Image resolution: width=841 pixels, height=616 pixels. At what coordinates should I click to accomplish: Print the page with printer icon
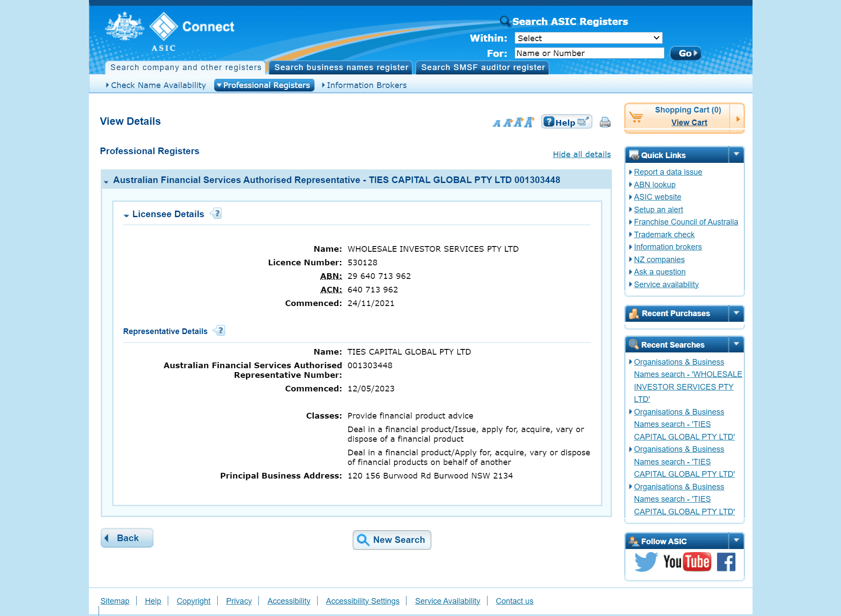[x=605, y=122]
